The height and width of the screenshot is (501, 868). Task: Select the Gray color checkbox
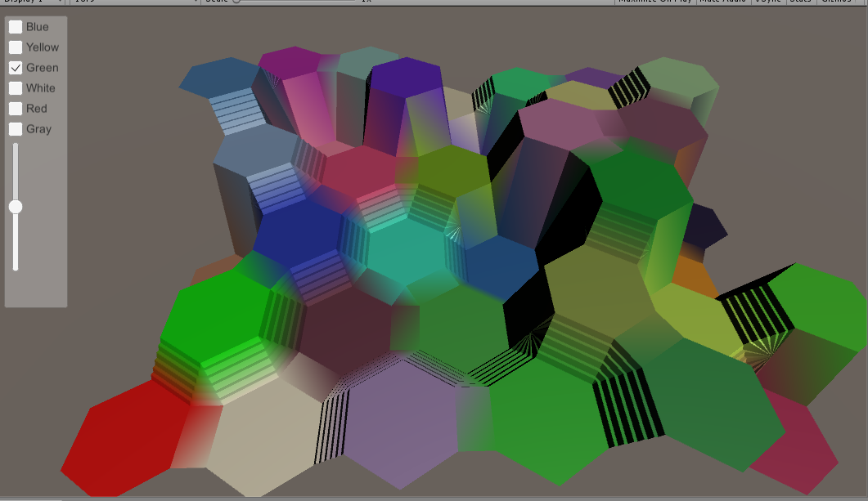click(16, 129)
